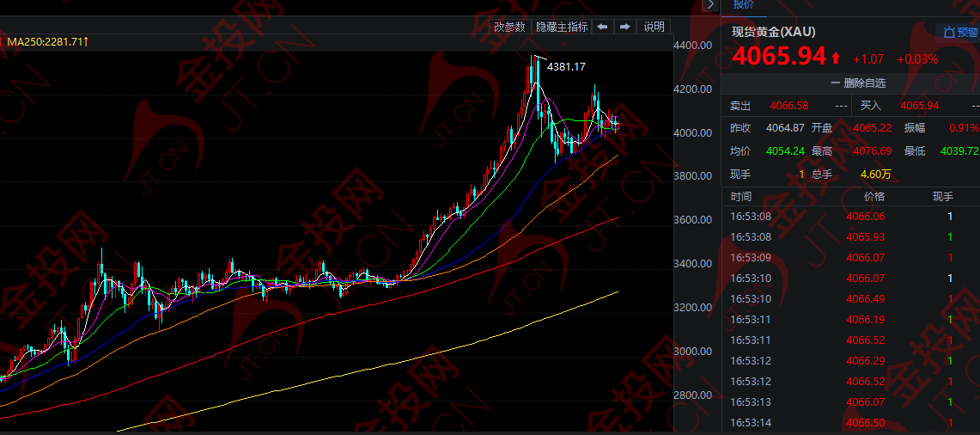Click the left arrow indicator navigation icon
This screenshot has height=435, width=980.
tap(603, 27)
